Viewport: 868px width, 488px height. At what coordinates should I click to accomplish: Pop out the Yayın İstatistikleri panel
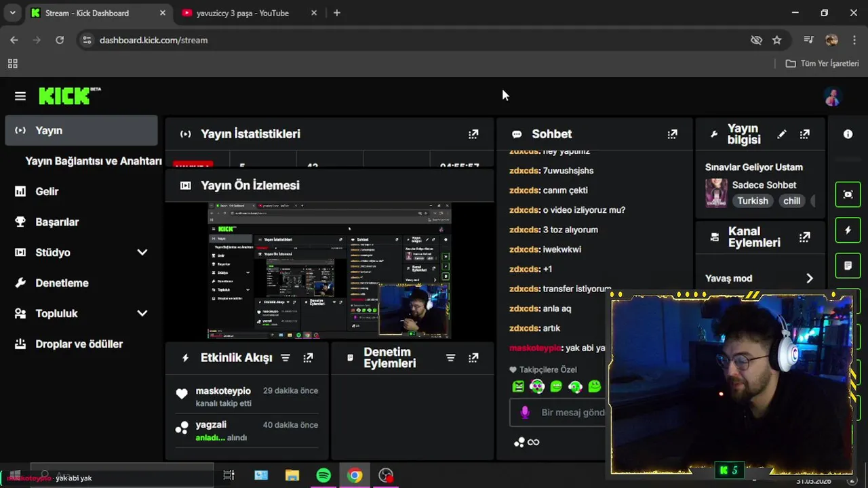point(473,134)
